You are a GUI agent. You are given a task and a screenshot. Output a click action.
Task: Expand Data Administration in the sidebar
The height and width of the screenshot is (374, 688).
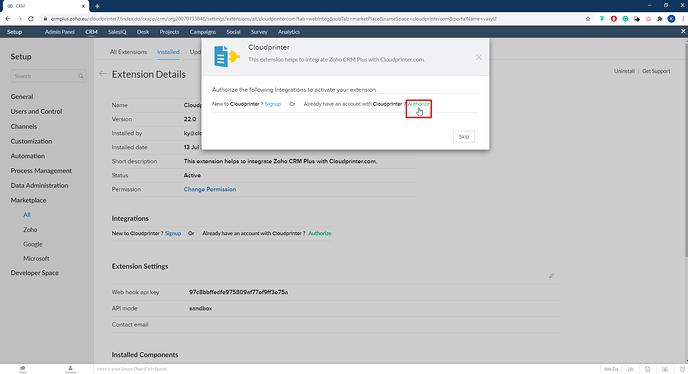[x=39, y=185]
